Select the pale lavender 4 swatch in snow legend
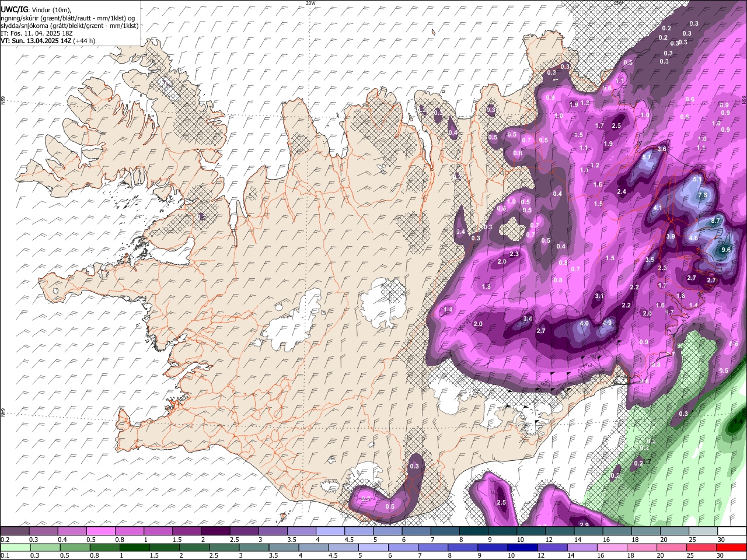The width and height of the screenshot is (747, 560). tap(330, 531)
